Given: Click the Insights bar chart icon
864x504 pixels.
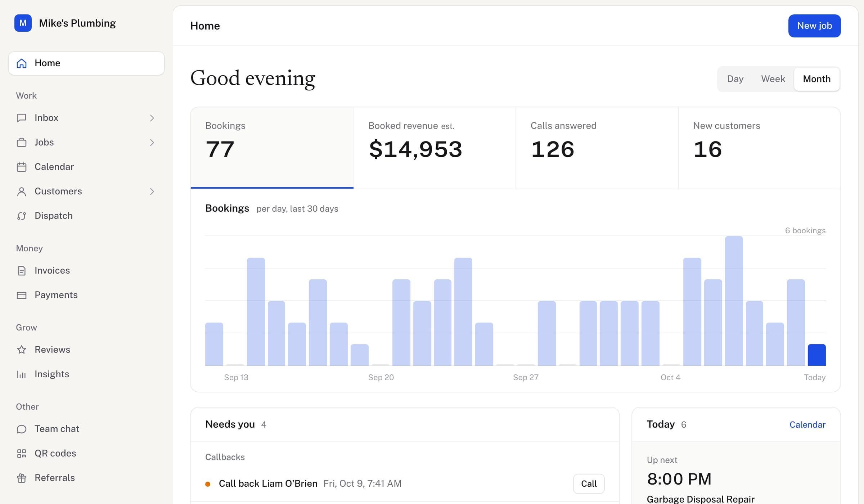Looking at the screenshot, I should (22, 374).
